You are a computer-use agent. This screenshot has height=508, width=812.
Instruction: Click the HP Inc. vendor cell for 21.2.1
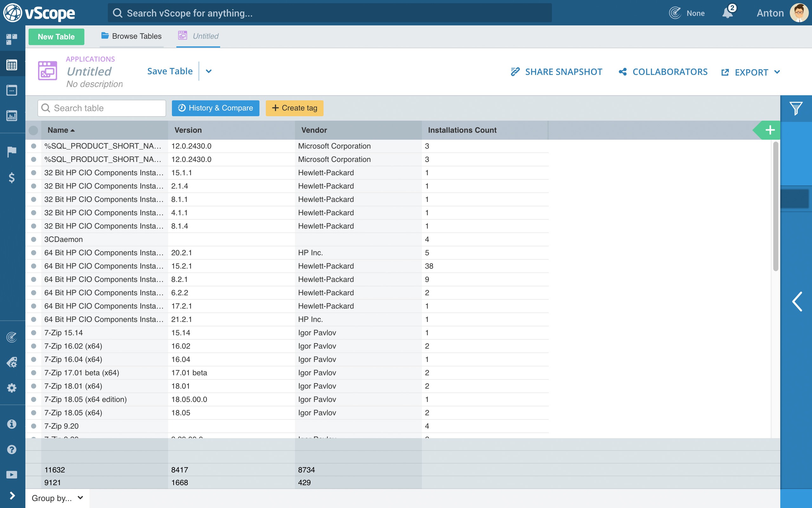(358, 319)
